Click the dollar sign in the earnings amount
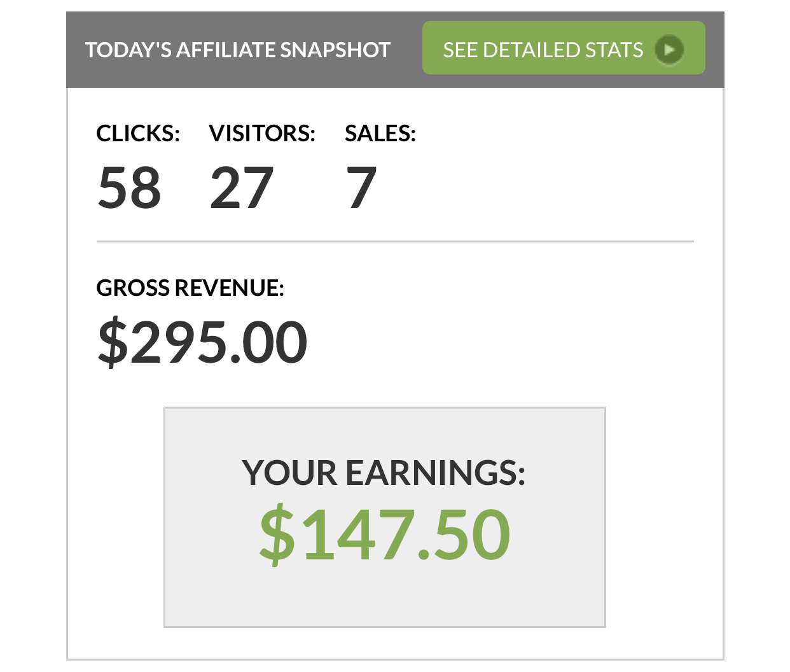The height and width of the screenshot is (672, 790). tap(277, 535)
